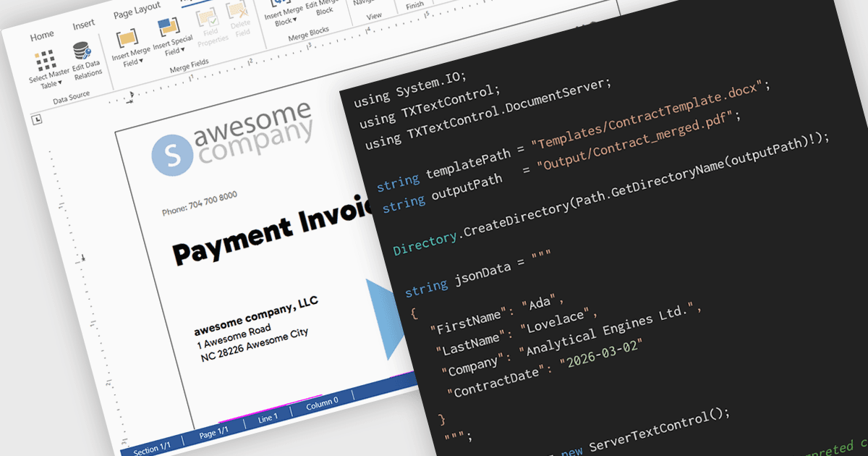Image resolution: width=868 pixels, height=456 pixels.
Task: Click the indent marker on horizontal ruler
Action: coord(130,96)
